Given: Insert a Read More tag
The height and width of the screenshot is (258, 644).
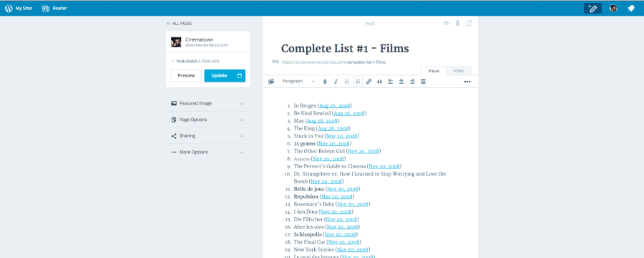Looking at the screenshot, I should [423, 82].
